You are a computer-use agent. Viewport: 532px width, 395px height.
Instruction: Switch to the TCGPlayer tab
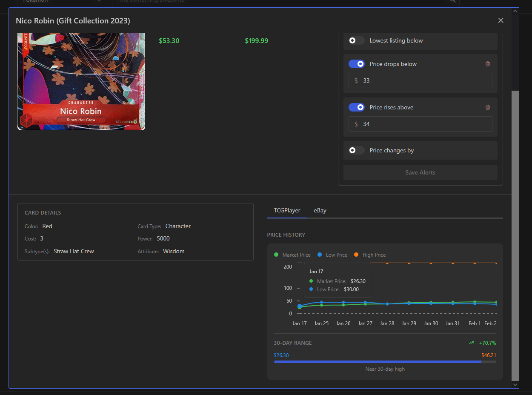click(287, 210)
